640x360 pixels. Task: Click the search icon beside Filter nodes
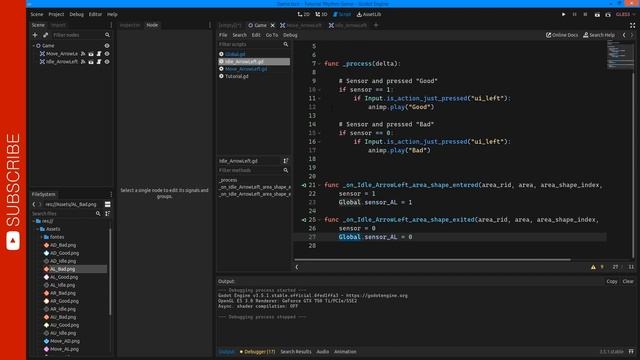(107, 35)
